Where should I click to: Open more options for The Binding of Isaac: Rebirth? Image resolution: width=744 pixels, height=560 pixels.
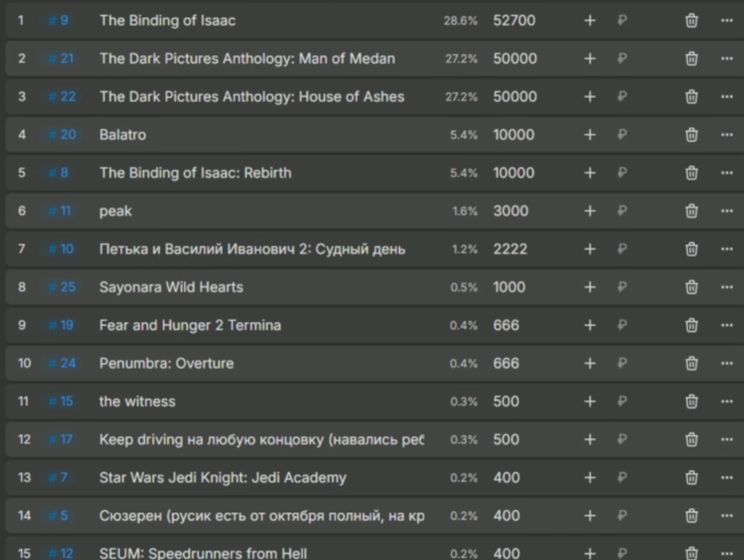point(726,173)
